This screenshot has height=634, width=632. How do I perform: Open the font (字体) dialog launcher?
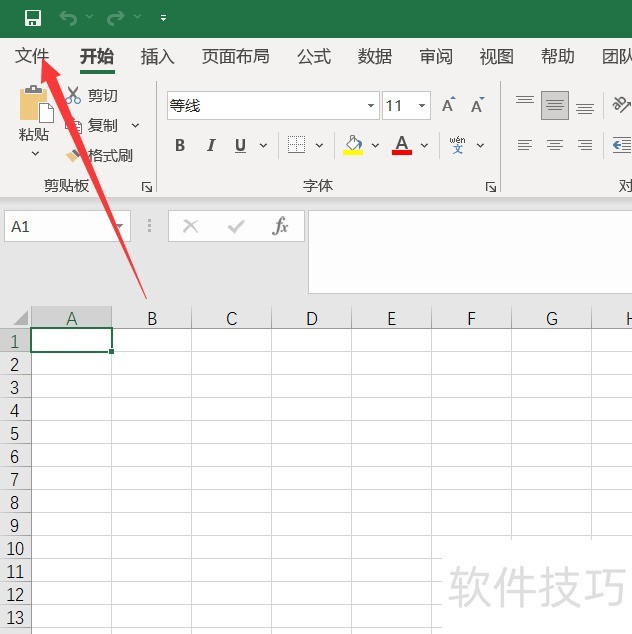click(491, 187)
